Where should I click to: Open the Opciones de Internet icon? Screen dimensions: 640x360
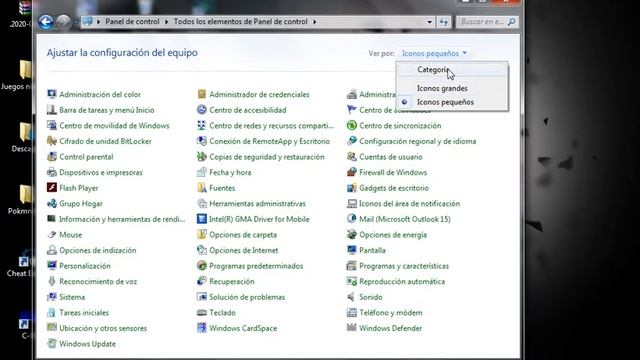(202, 250)
